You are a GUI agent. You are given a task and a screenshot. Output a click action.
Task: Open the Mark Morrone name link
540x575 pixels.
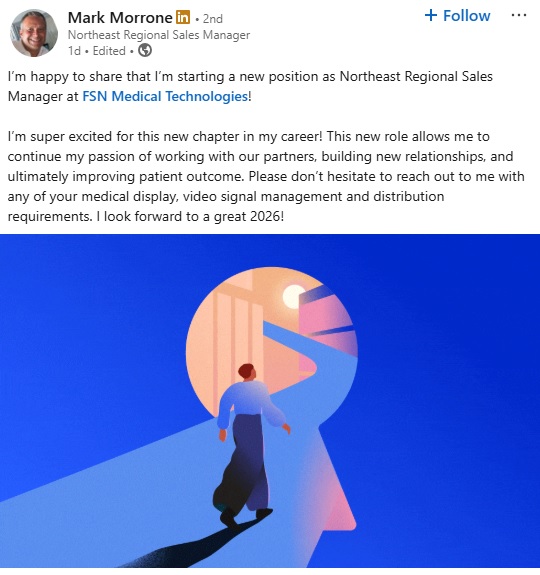[x=120, y=17]
